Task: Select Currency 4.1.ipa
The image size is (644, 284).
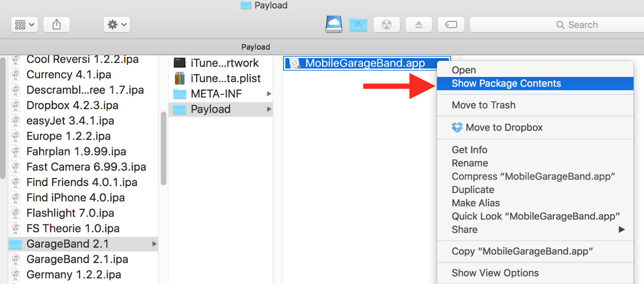Action: [x=83, y=75]
